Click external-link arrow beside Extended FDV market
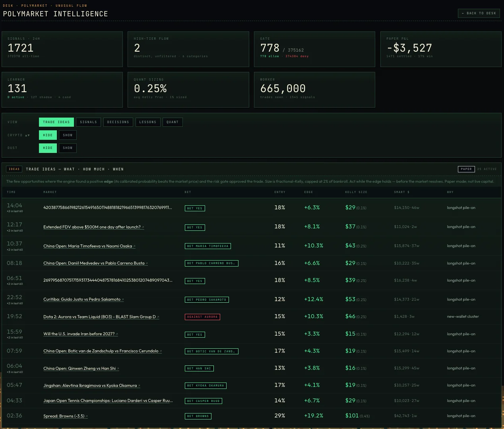 point(143,227)
